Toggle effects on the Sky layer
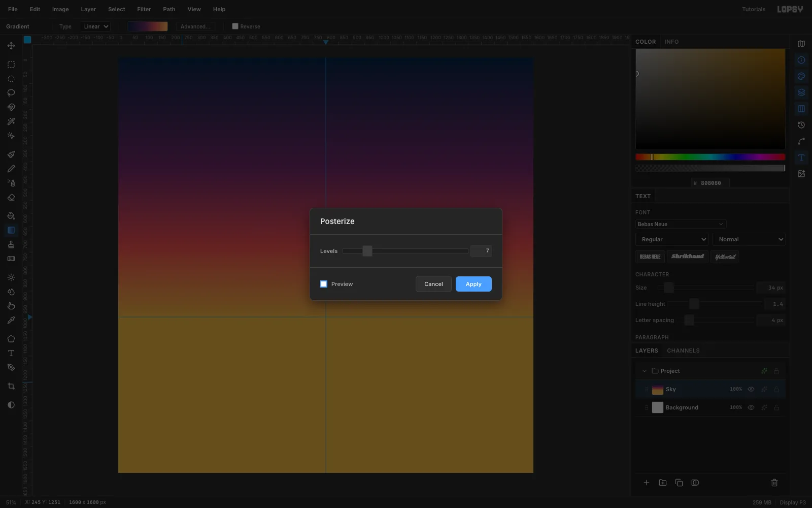Viewport: 812px width, 508px height. click(764, 389)
